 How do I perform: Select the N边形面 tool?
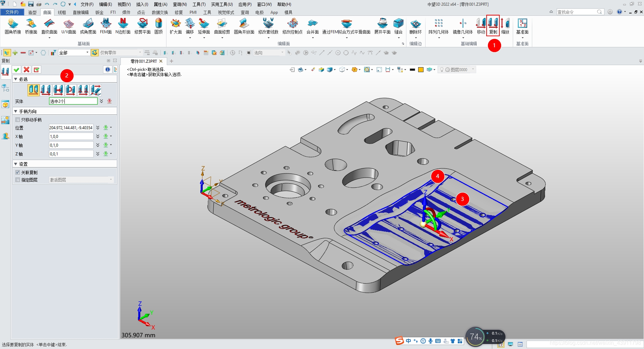pos(123,26)
